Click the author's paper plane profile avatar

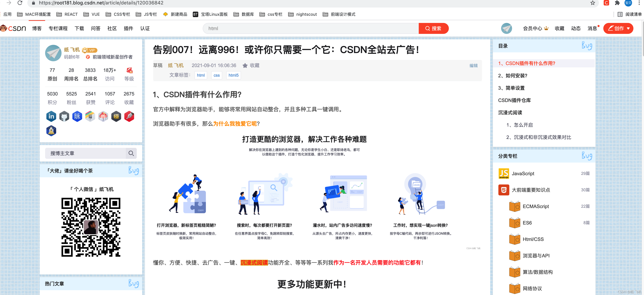pos(53,53)
